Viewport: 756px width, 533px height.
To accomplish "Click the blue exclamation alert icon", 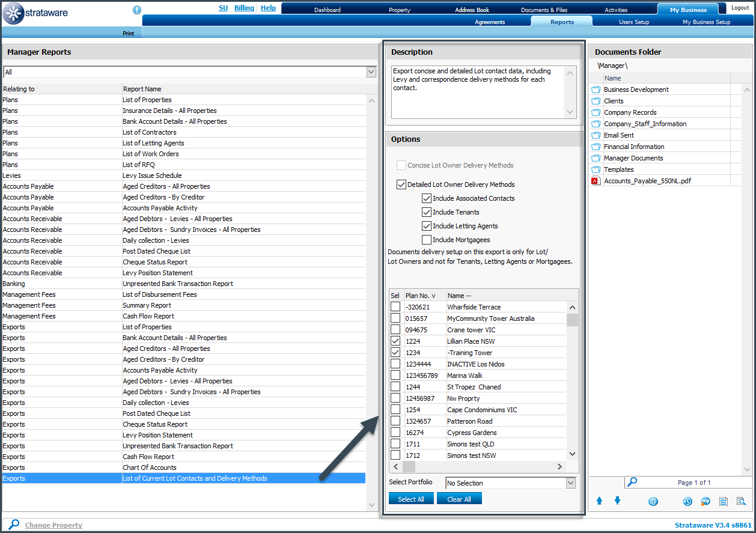I will click(137, 10).
